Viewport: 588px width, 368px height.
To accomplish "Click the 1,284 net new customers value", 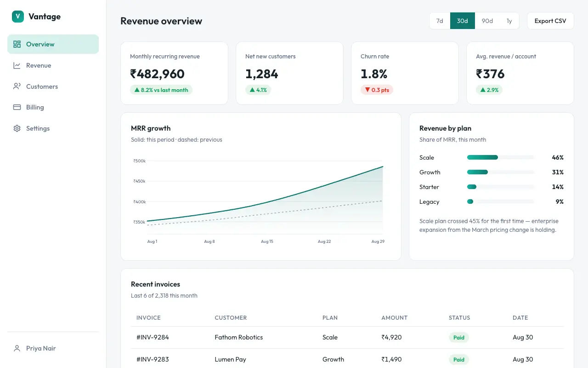I will click(262, 74).
